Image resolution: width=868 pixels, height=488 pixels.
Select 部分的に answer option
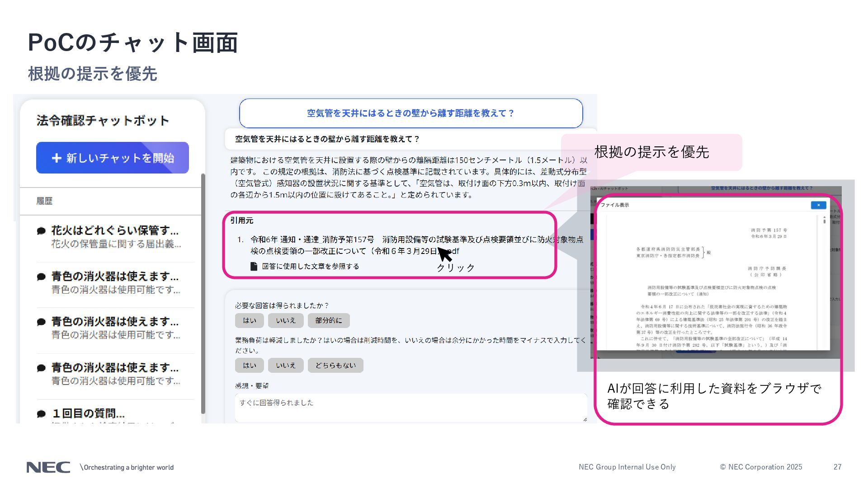[329, 320]
